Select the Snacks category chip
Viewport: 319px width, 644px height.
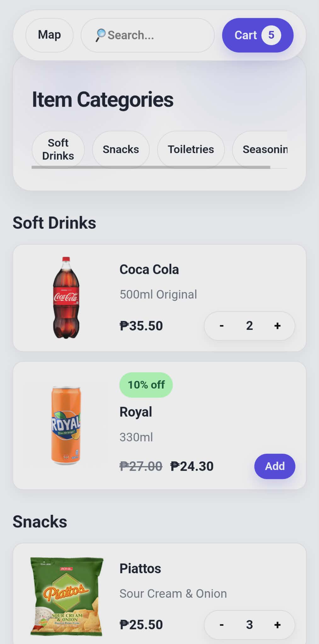click(x=121, y=149)
